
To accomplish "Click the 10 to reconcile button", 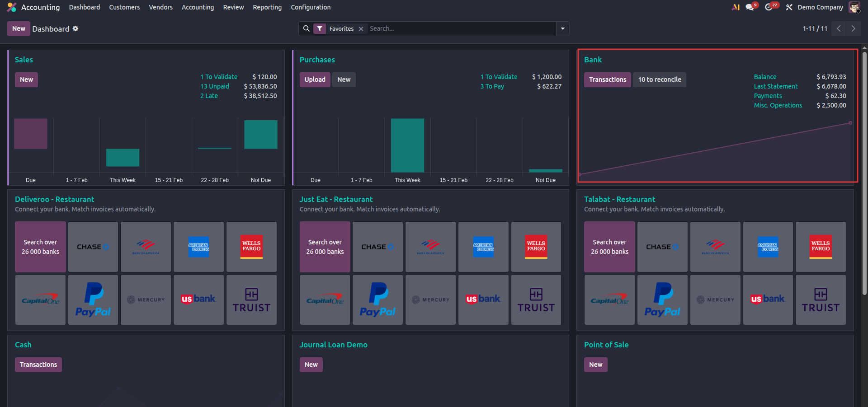I will click(x=659, y=80).
